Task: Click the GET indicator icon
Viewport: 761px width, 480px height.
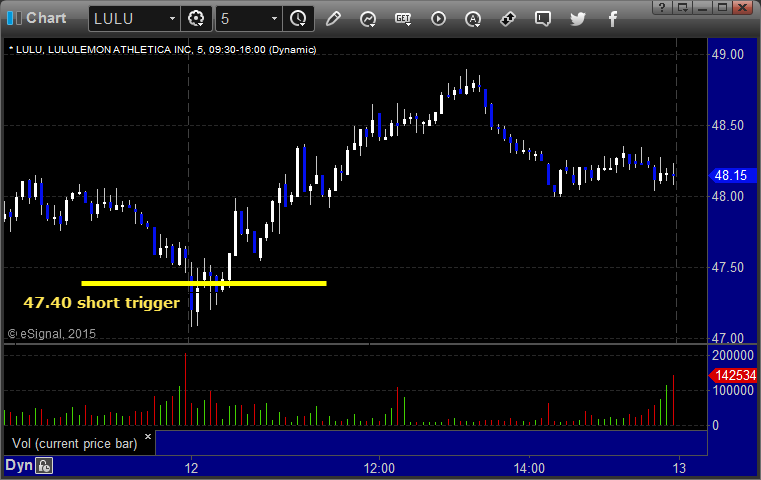Action: click(403, 19)
